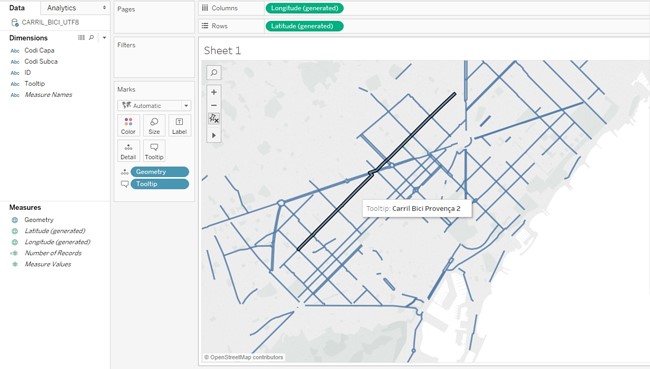
Task: Open the Dimensions pane dropdown arrow
Action: click(x=104, y=38)
